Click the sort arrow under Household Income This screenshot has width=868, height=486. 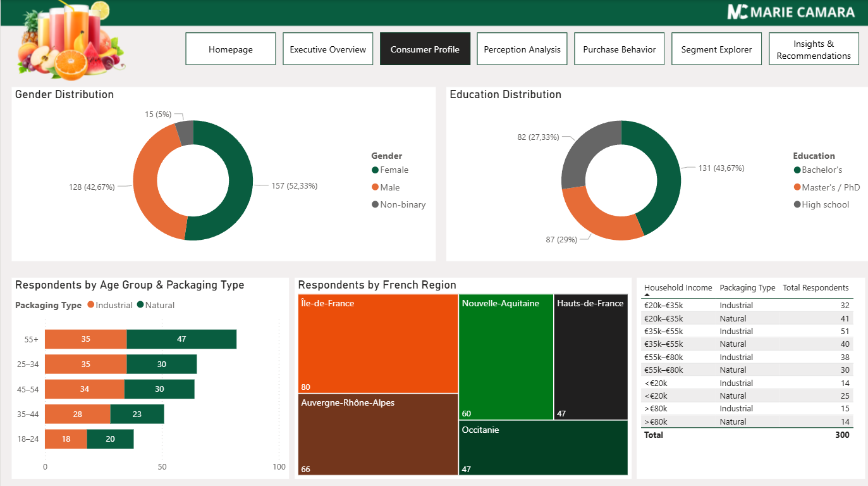647,295
